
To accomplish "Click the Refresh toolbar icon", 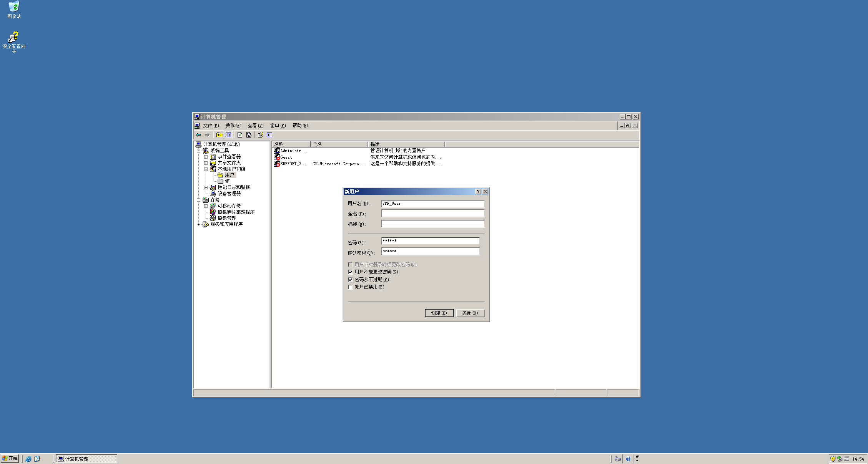I will [240, 135].
